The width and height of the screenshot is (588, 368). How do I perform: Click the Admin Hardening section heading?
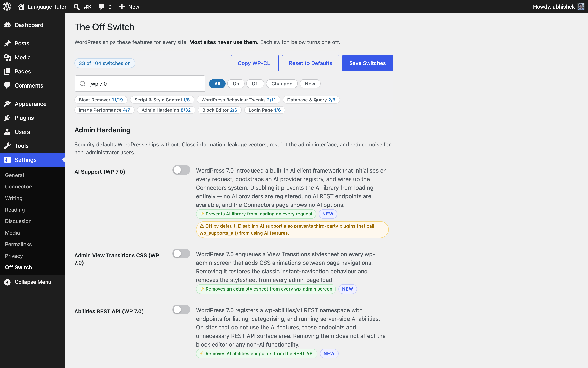[102, 130]
